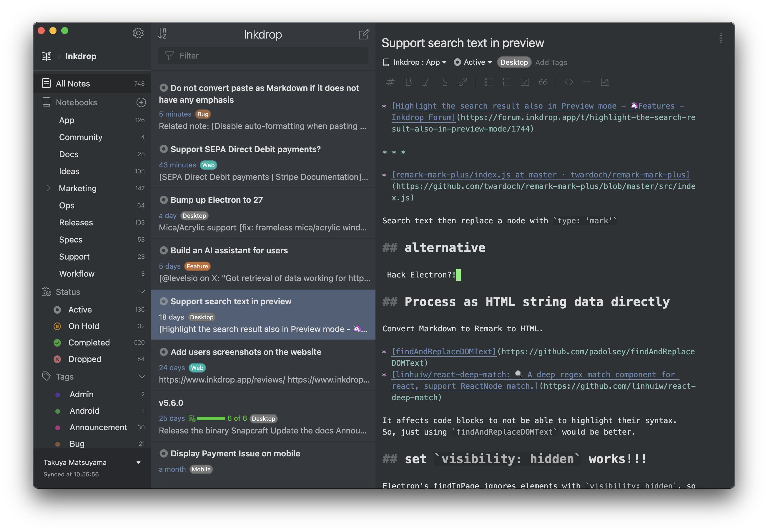Collapse the Tags section
This screenshot has width=768, height=532.
point(142,376)
